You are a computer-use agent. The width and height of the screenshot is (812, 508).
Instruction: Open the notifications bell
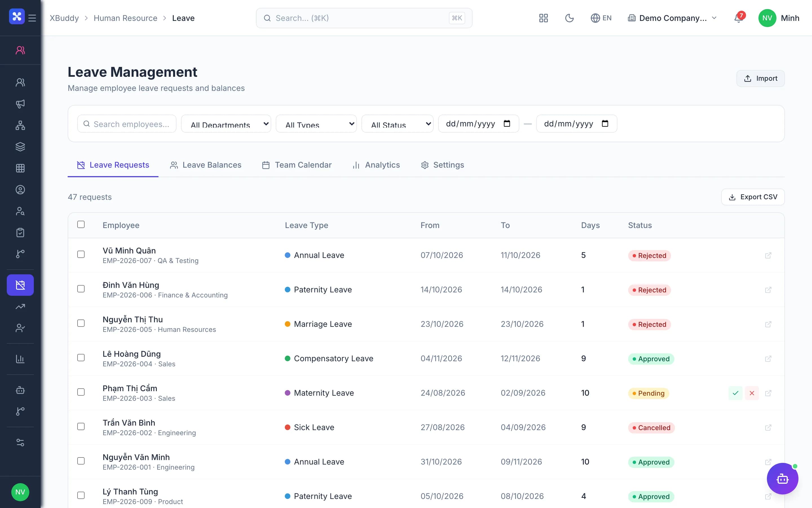click(x=738, y=17)
